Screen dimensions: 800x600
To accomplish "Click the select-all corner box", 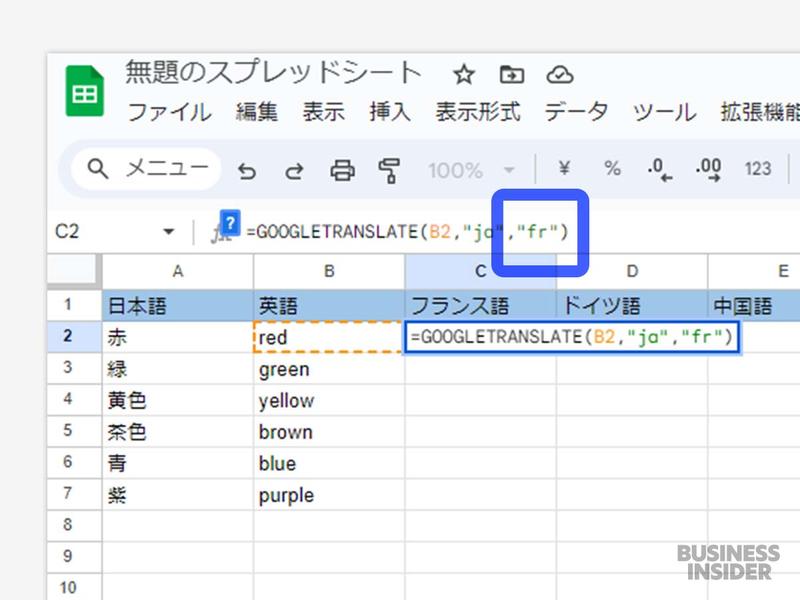I will click(74, 271).
